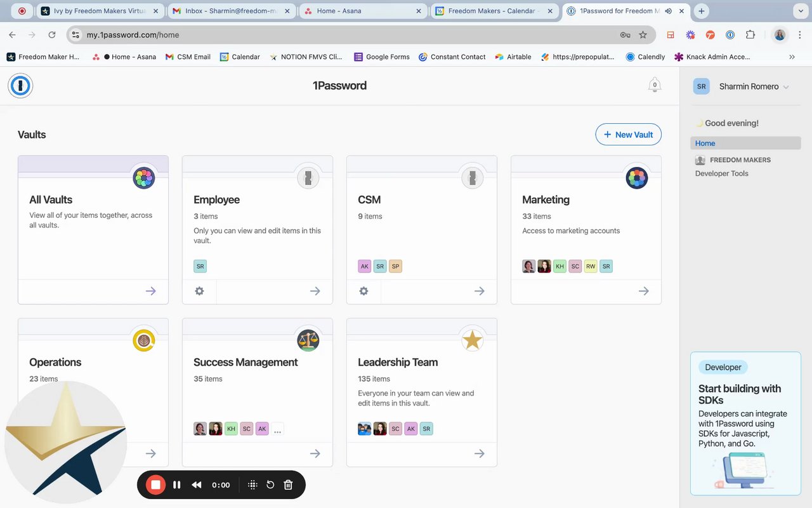Expand Success Management members ellipsis
The image size is (812, 508).
click(x=277, y=429)
